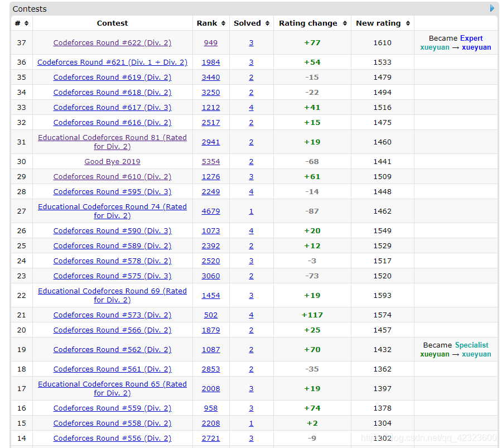This screenshot has width=502, height=448.
Task: Click the new rating 1593 cell
Action: click(382, 295)
